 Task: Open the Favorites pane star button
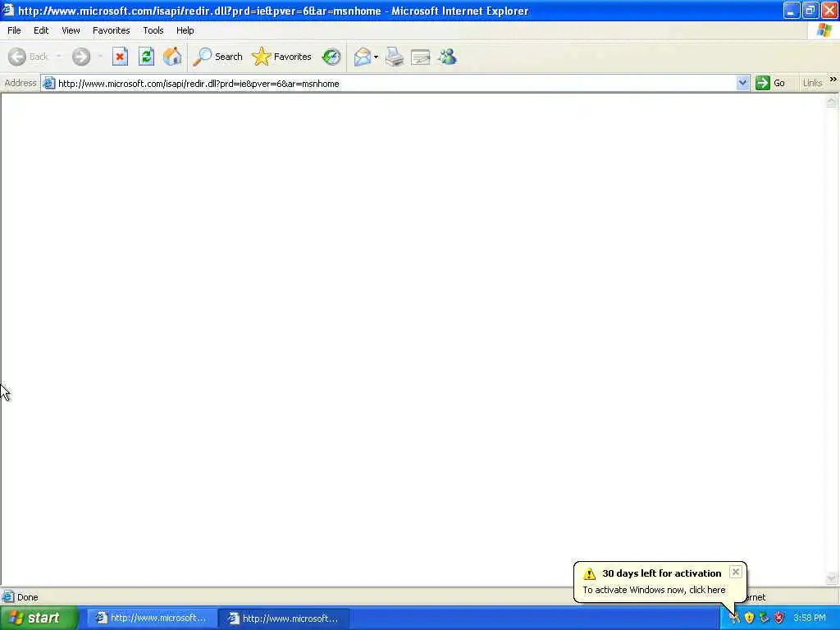282,57
